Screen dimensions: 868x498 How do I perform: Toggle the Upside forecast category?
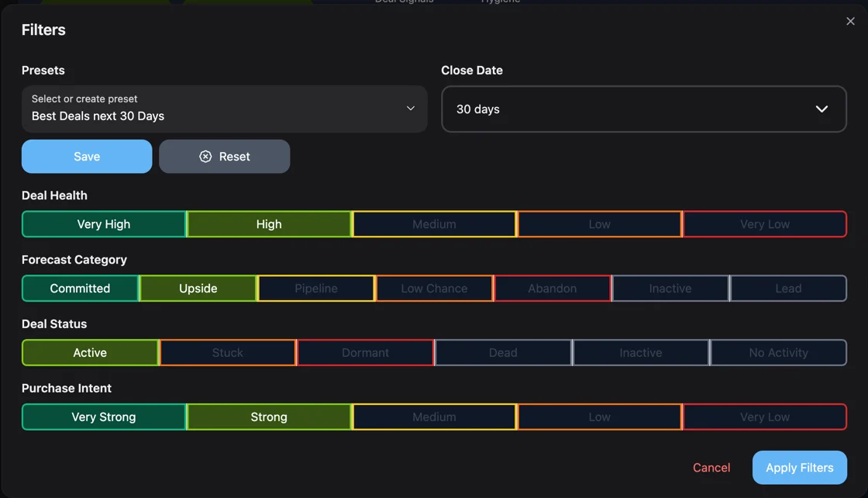[x=198, y=288]
